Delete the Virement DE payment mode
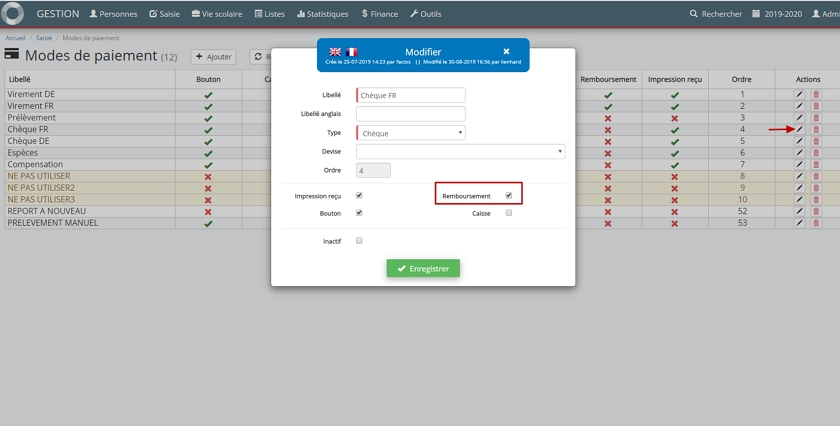This screenshot has height=426, width=840. (x=816, y=94)
